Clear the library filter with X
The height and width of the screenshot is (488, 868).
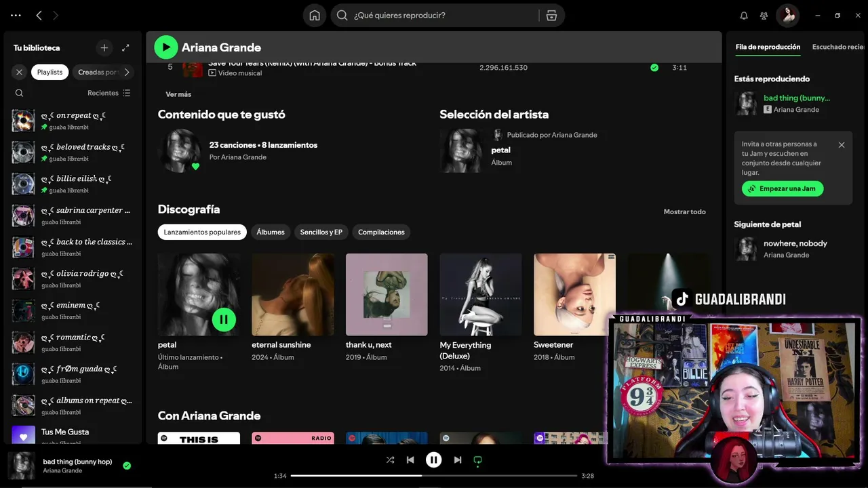[19, 72]
